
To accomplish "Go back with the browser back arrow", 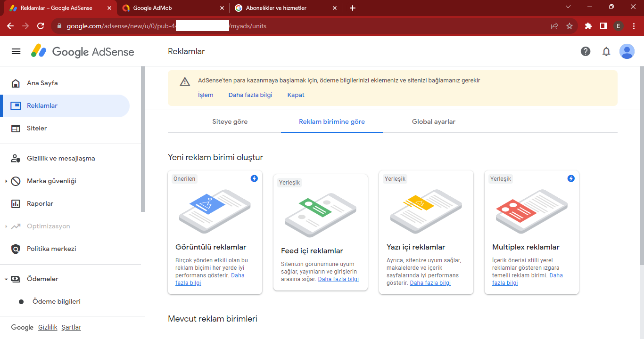I will pyautogui.click(x=10, y=26).
